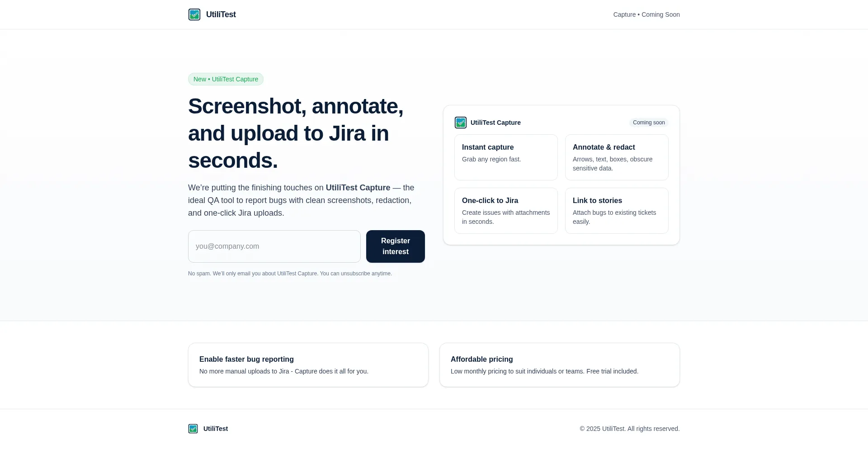
Task: Open the Link to stories card
Action: [x=616, y=211]
